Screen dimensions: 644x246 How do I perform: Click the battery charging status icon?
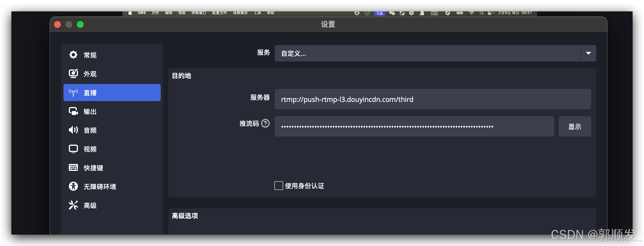tap(460, 13)
